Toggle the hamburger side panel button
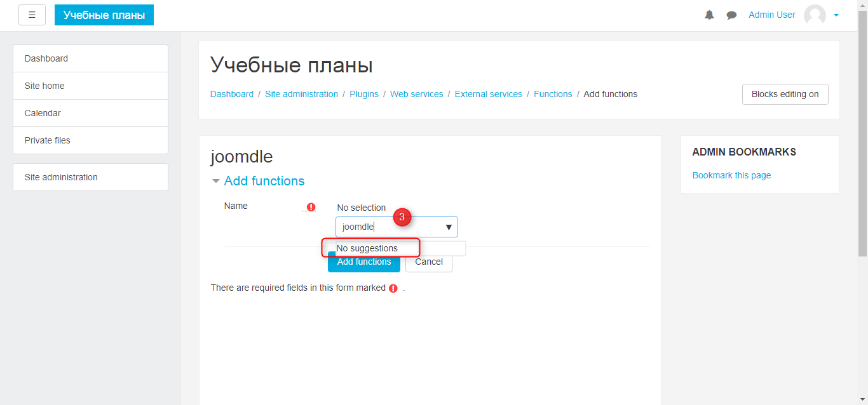 click(32, 15)
